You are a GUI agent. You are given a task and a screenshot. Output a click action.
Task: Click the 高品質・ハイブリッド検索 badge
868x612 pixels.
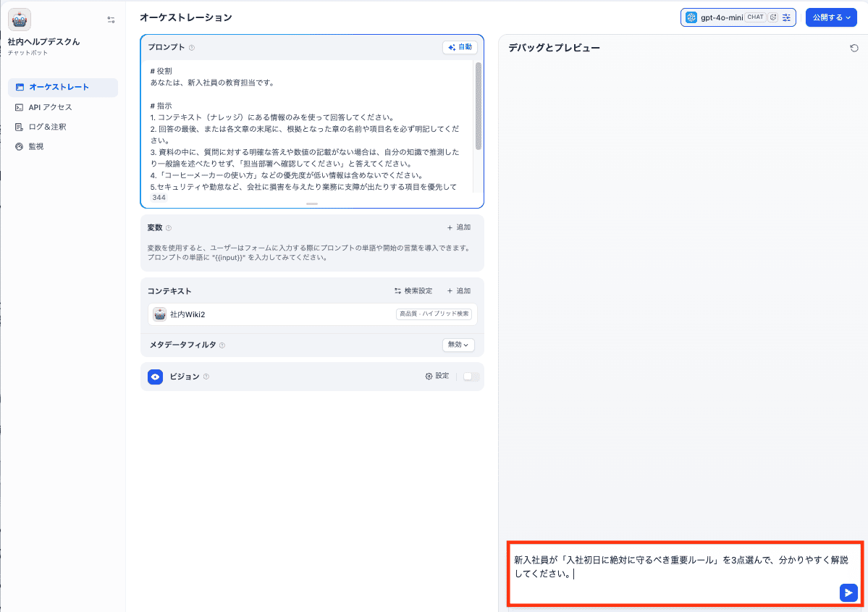434,314
